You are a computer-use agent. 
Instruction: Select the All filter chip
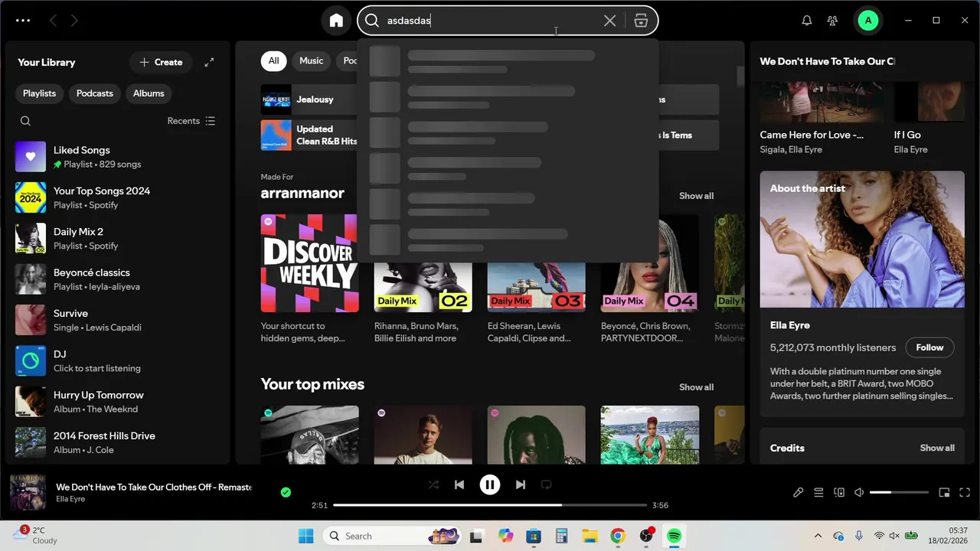coord(273,60)
